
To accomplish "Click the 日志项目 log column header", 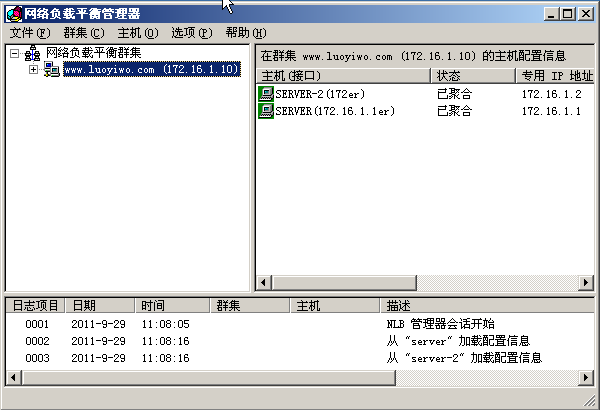I will [35, 305].
